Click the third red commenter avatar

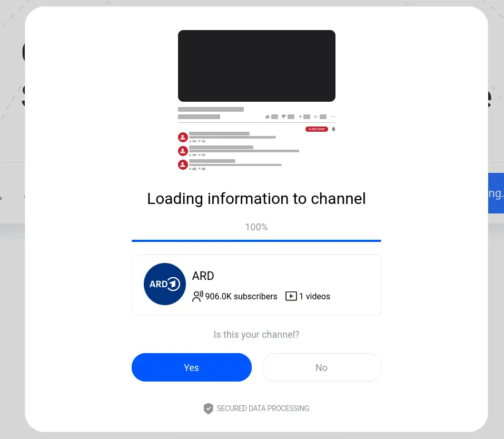[183, 164]
